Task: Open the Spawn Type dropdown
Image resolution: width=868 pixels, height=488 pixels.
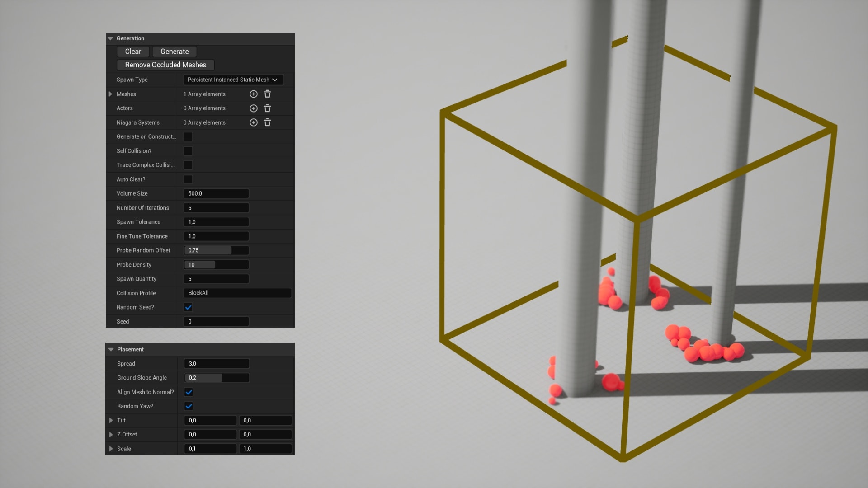Action: point(233,80)
